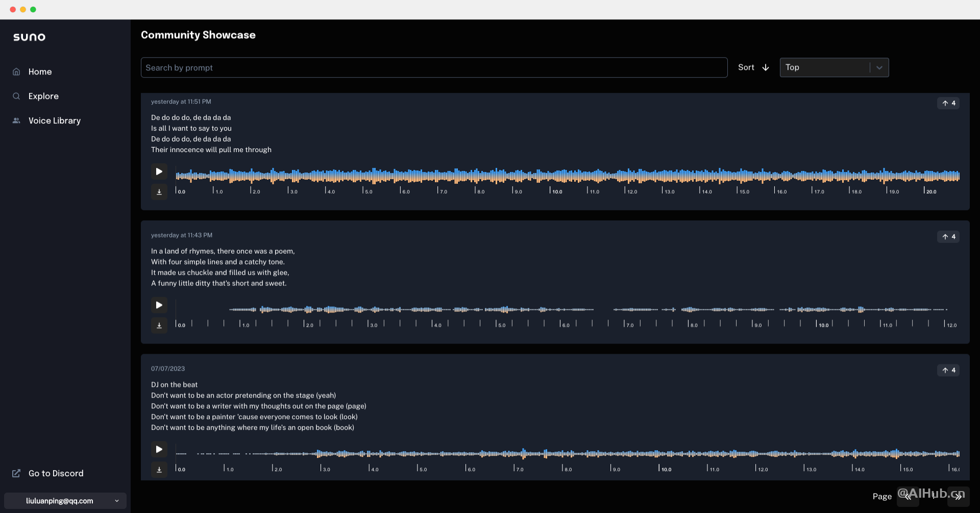Click the Sort label
Screen dimensions: 980x513
tap(746, 67)
